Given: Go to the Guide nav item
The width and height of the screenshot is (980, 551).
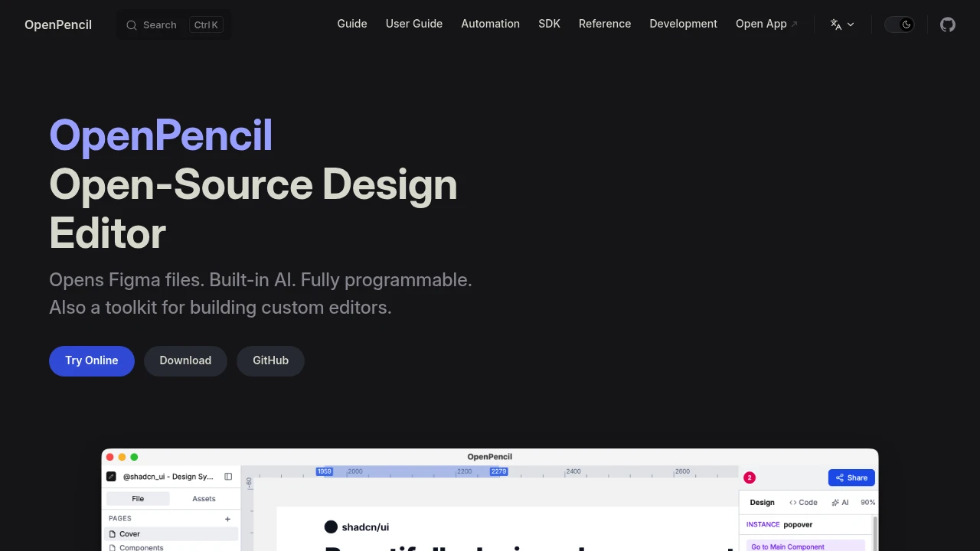Looking at the screenshot, I should pyautogui.click(x=352, y=24).
